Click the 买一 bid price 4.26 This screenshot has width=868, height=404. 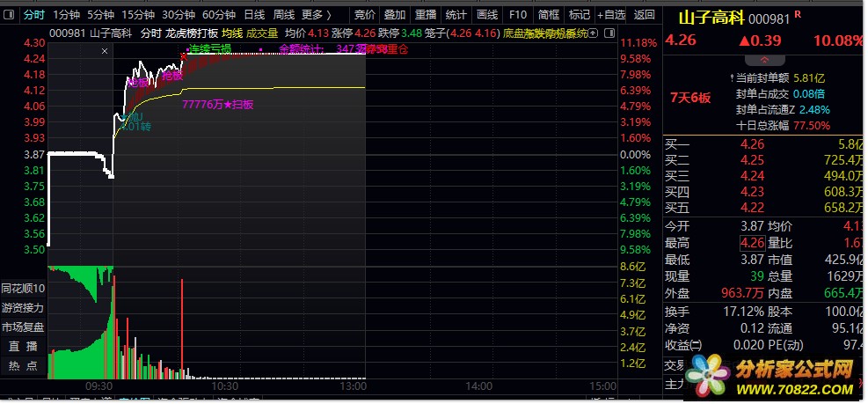click(x=752, y=144)
